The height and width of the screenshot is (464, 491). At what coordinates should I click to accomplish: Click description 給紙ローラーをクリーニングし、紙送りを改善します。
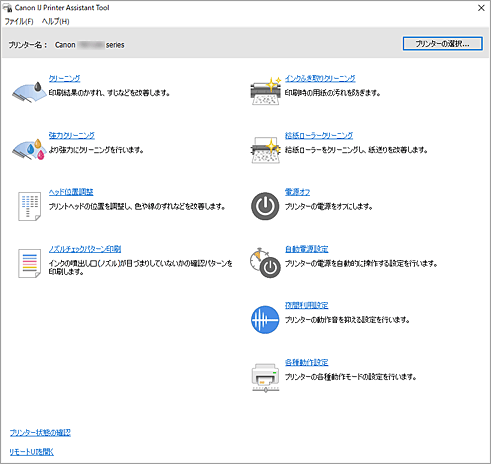click(356, 150)
